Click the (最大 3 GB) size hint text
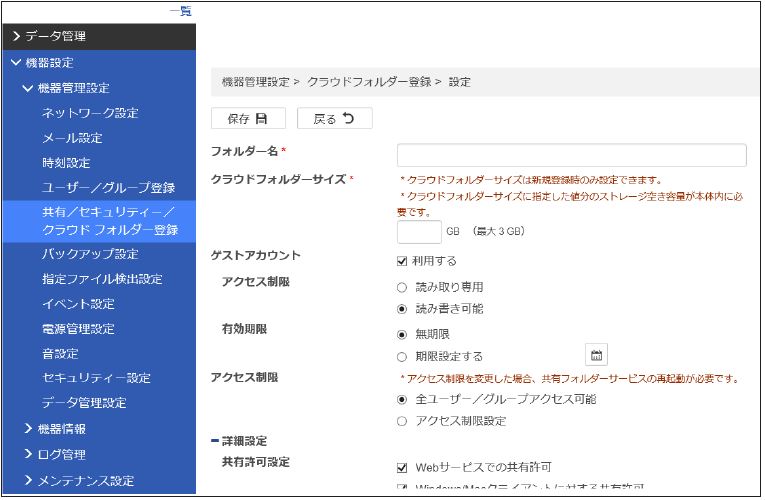Image resolution: width=765 pixels, height=500 pixels. tap(499, 231)
